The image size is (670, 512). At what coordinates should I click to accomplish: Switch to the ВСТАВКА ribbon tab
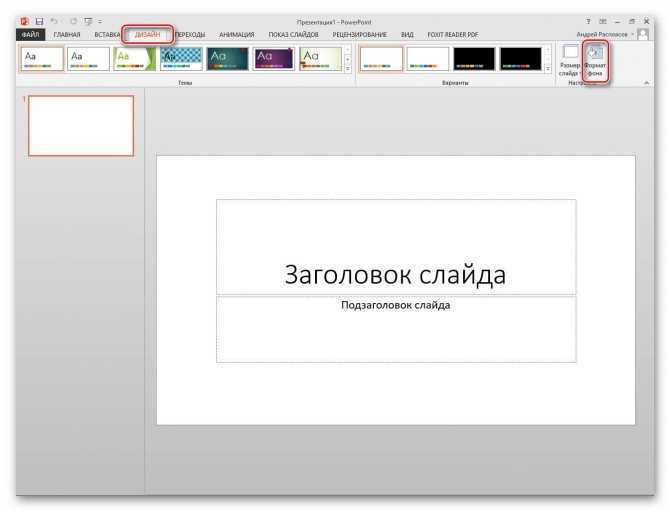[107, 35]
